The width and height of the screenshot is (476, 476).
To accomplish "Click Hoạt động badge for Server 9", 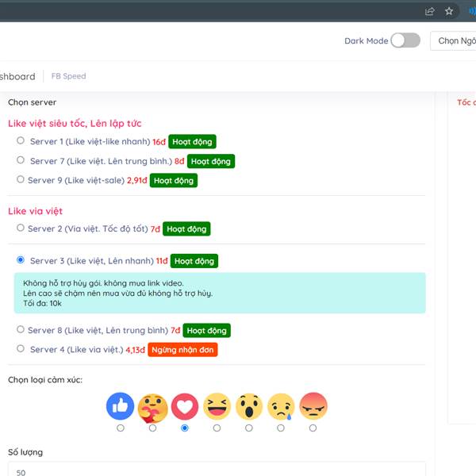I will [174, 181].
